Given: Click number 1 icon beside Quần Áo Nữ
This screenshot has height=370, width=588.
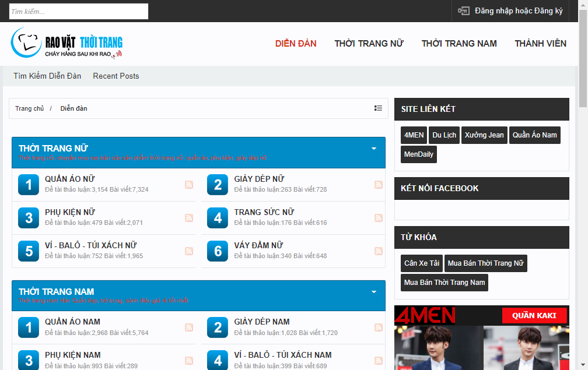Looking at the screenshot, I should tap(29, 185).
